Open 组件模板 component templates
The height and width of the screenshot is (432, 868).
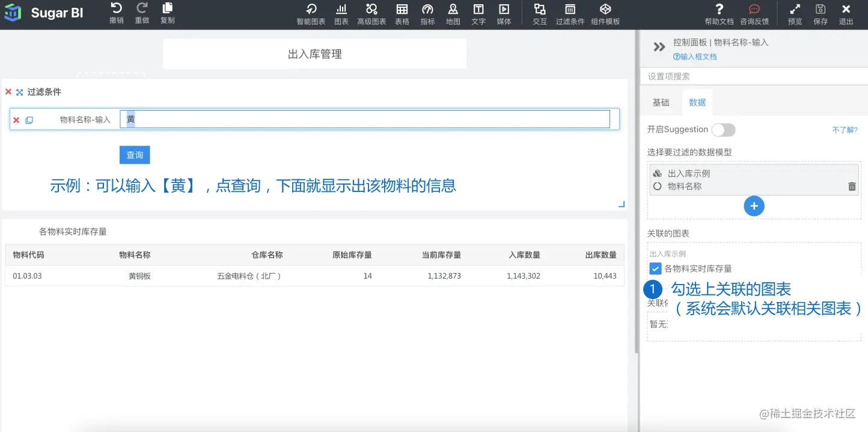pyautogui.click(x=605, y=14)
